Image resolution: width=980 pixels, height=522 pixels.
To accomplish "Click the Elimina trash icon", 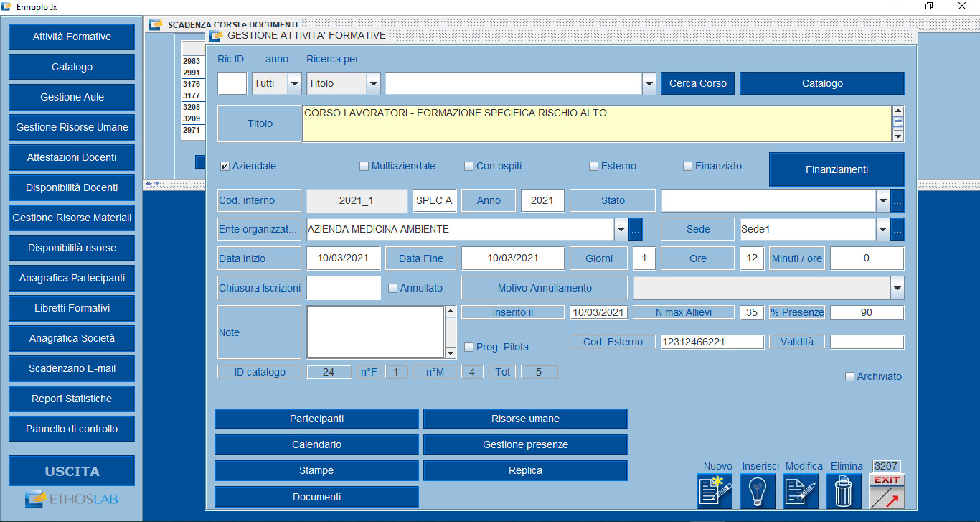I will point(844,492).
